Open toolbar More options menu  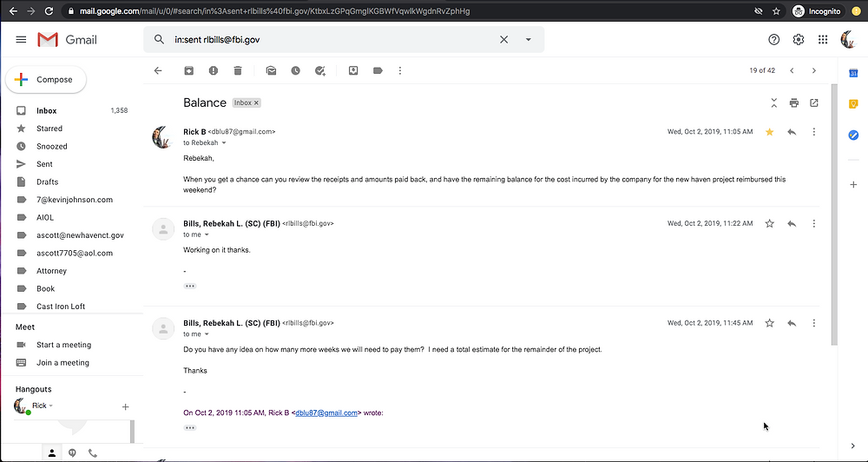pos(400,70)
